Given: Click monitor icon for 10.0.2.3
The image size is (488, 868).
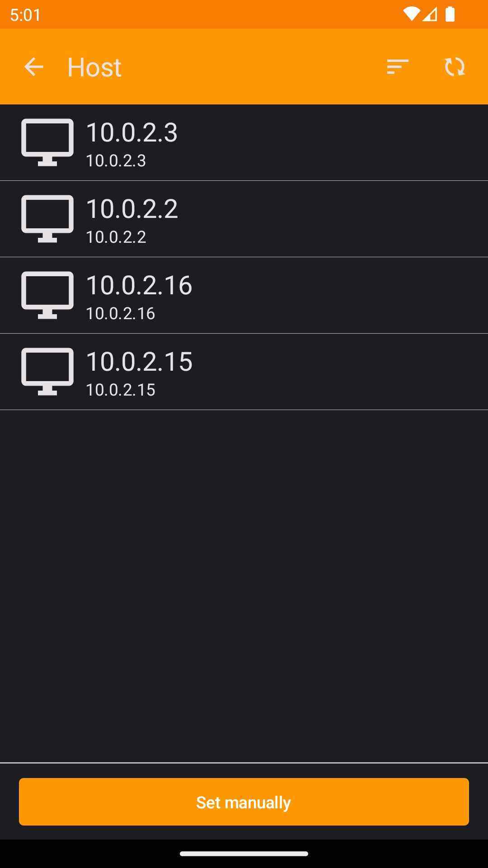Looking at the screenshot, I should pyautogui.click(x=47, y=142).
